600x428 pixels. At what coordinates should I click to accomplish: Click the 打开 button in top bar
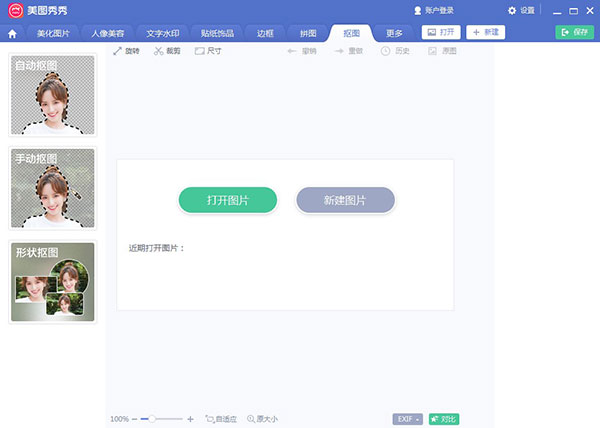[x=441, y=32]
